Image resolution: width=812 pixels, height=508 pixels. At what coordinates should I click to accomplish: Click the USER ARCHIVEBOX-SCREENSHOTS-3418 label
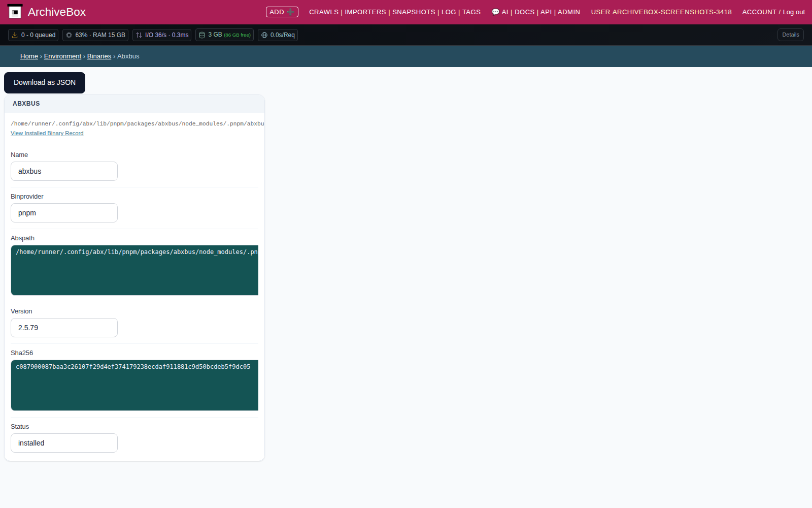(x=661, y=12)
